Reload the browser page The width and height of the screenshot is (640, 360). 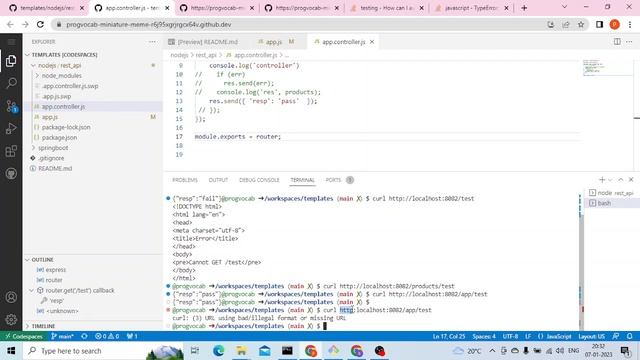click(x=40, y=24)
